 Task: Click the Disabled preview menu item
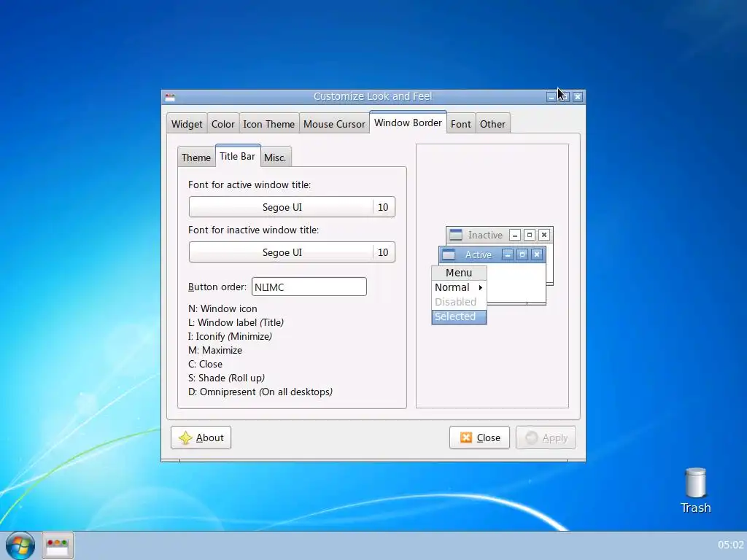click(459, 302)
